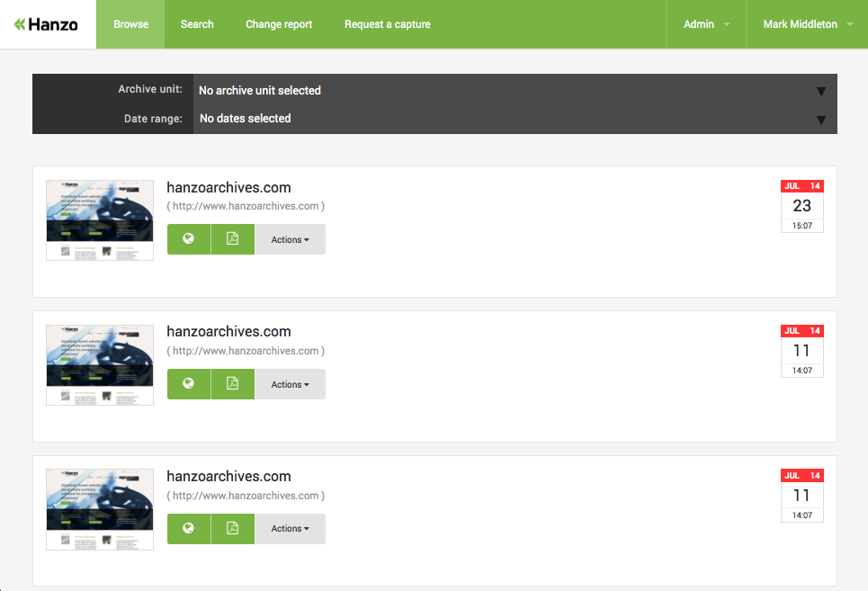Open globe view for second hanzoarchives.com capture
The image size is (868, 591).
point(189,384)
